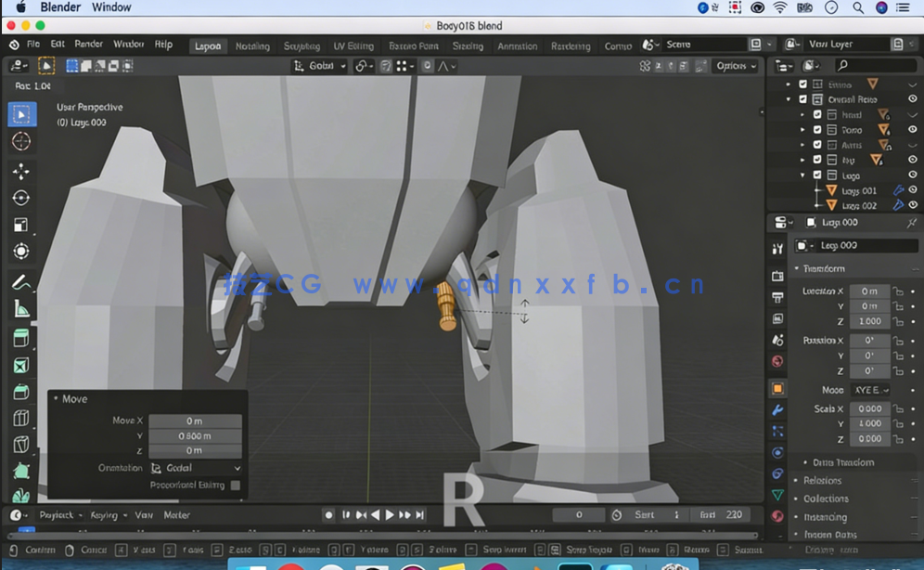Open the Transform Orientation dropdown showing Global
The image size is (924, 570).
pyautogui.click(x=322, y=66)
